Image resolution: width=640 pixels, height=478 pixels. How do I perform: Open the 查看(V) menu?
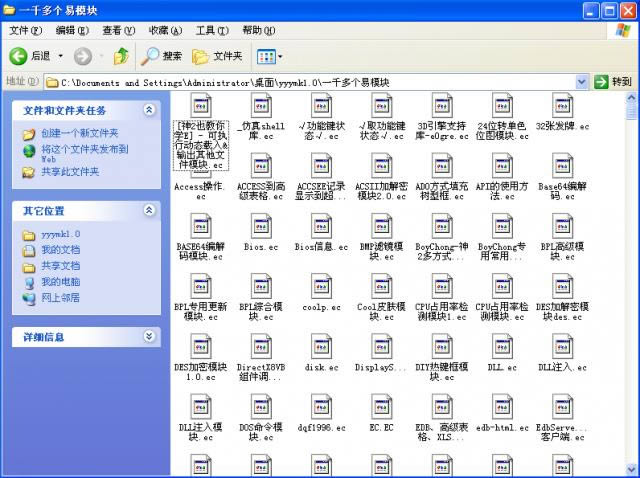click(x=118, y=31)
